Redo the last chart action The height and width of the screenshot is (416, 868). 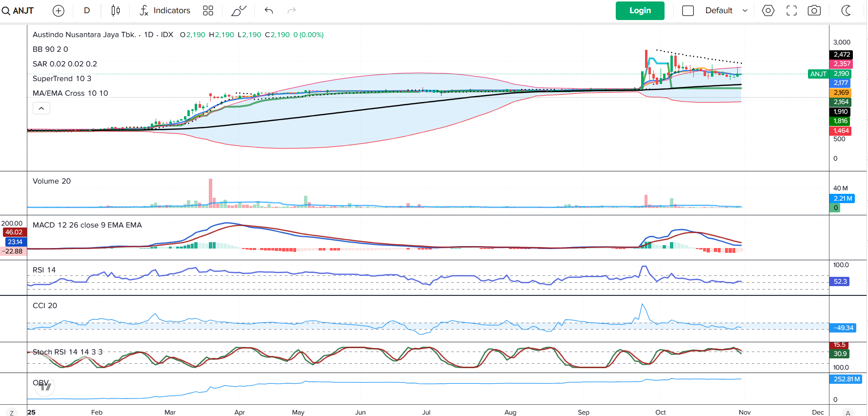point(292,11)
